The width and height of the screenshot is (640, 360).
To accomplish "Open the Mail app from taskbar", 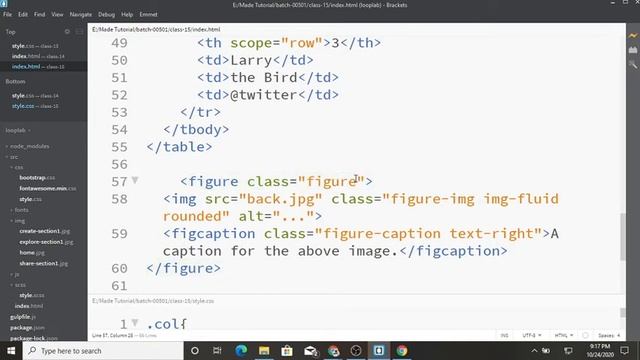I will (x=310, y=351).
